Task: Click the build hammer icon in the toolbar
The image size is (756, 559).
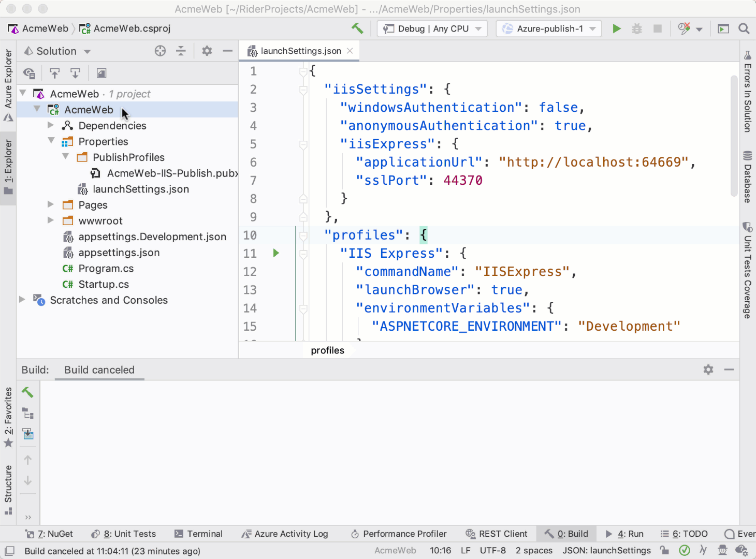Action: point(357,28)
